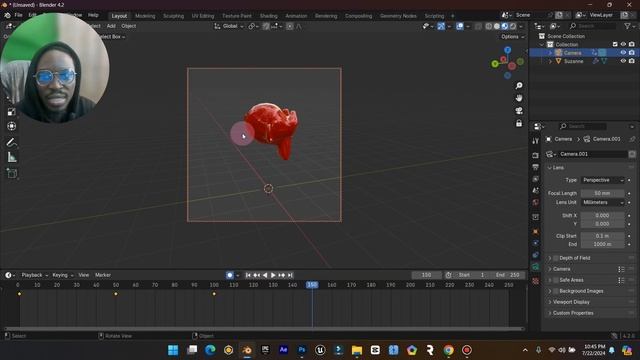Select the Scale tool in left toolbar
The image size is (640, 360).
11,112
